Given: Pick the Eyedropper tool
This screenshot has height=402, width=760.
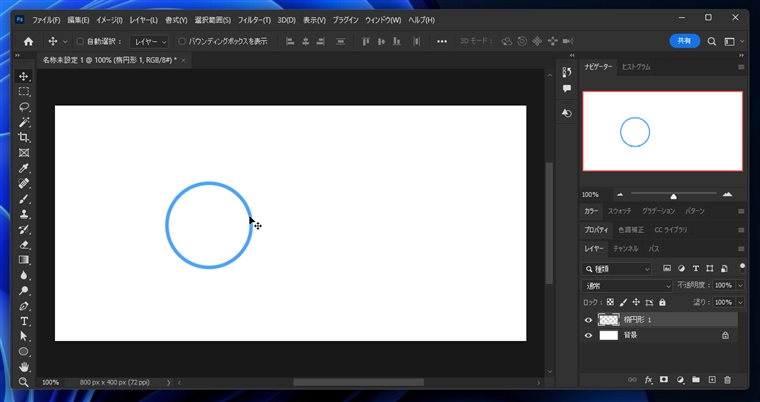Looking at the screenshot, I should 24,168.
